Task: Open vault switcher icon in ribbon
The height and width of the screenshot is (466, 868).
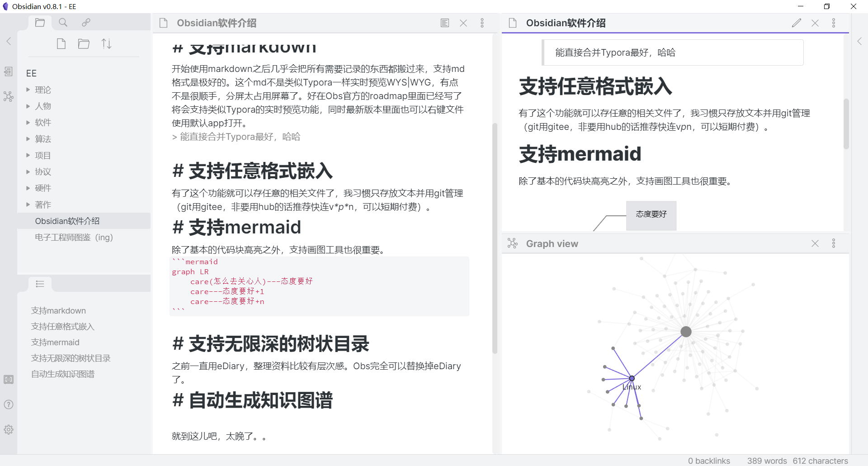Action: (9, 379)
